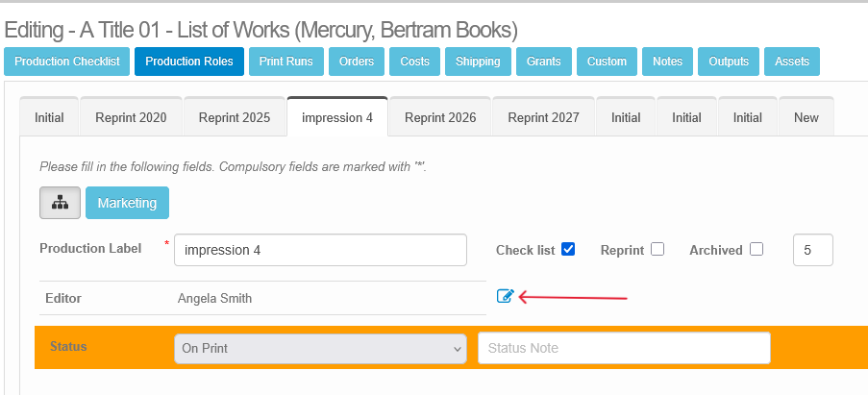Open the Status dropdown showing On Print
The image size is (868, 395).
(320, 348)
